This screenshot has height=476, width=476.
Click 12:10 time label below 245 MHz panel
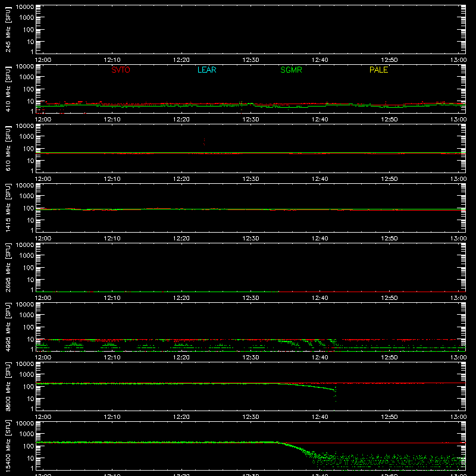pyautogui.click(x=112, y=60)
